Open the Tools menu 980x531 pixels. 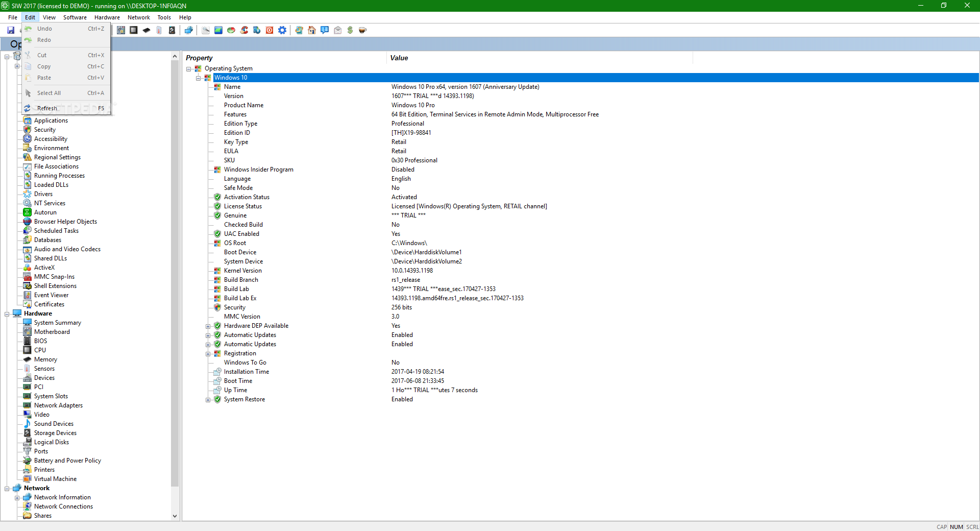click(x=164, y=17)
